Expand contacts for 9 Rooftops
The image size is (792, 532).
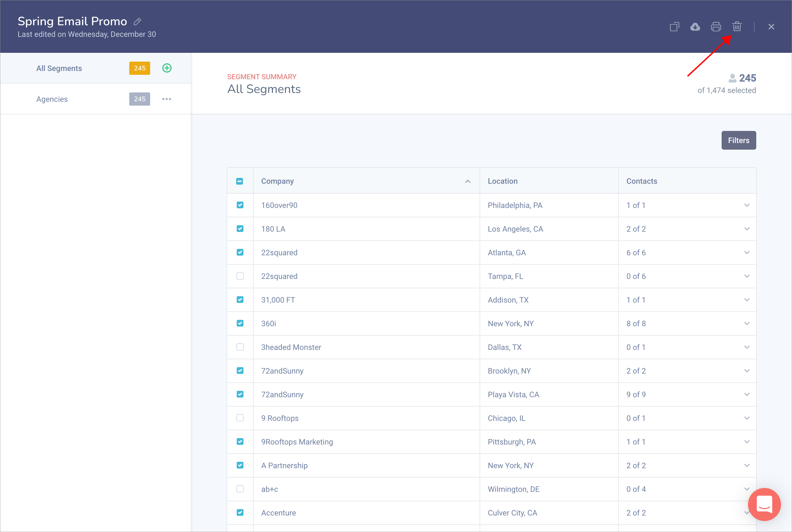point(747,418)
